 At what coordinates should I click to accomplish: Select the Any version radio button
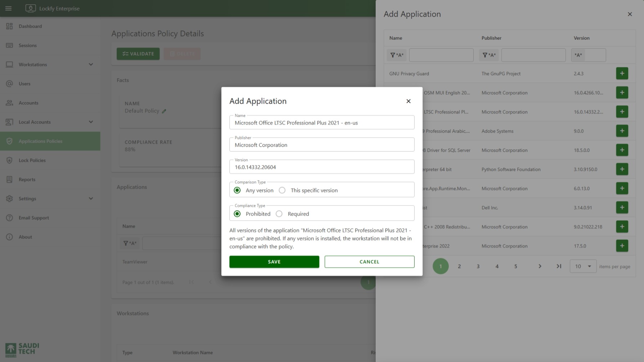pos(237,190)
